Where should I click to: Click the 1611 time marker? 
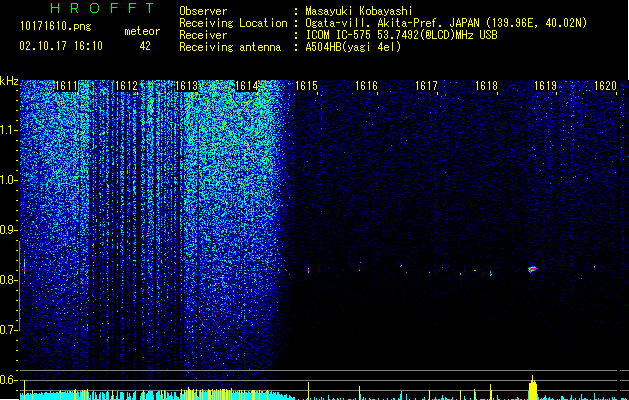pyautogui.click(x=66, y=86)
